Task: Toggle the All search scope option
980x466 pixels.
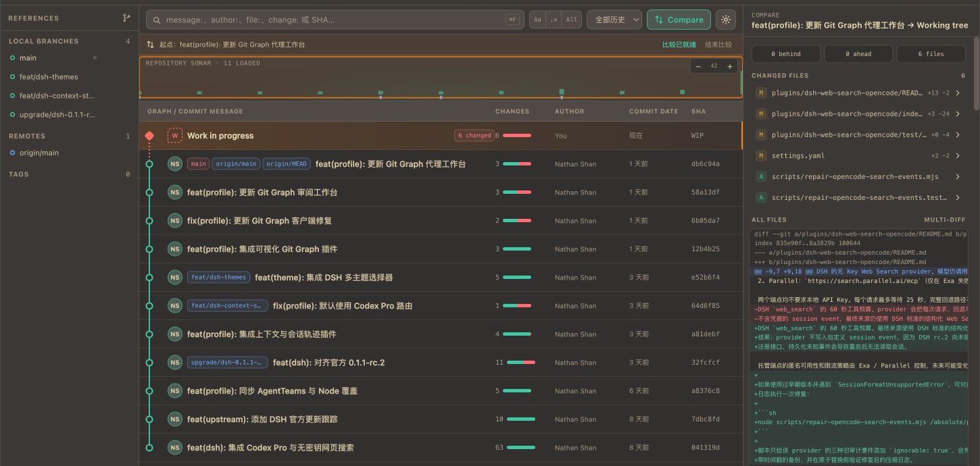Action: point(572,20)
